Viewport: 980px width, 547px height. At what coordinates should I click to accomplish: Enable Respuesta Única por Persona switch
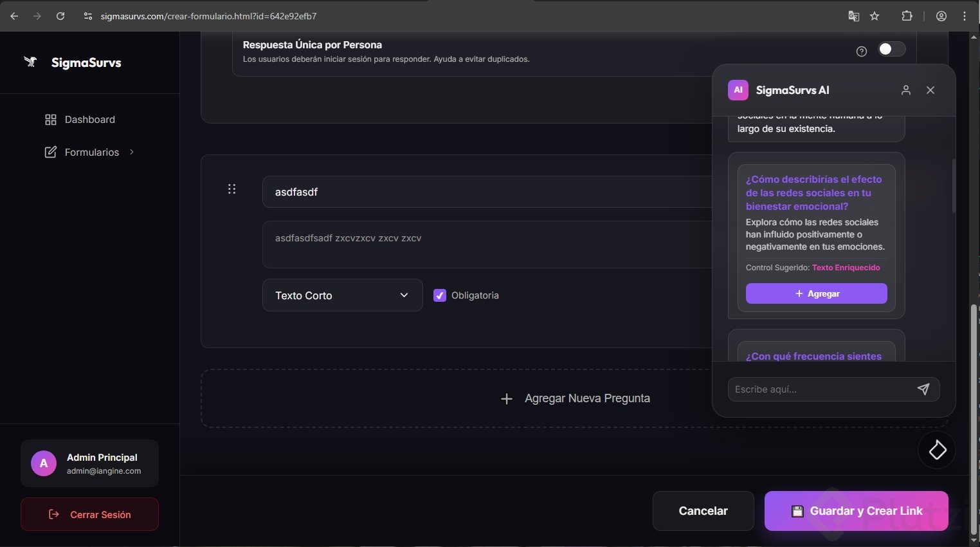point(892,50)
